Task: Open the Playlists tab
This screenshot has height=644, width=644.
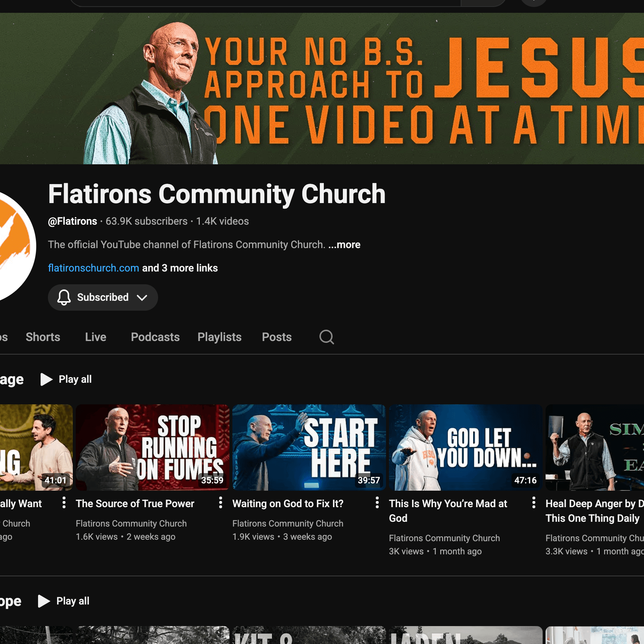Action: [219, 337]
